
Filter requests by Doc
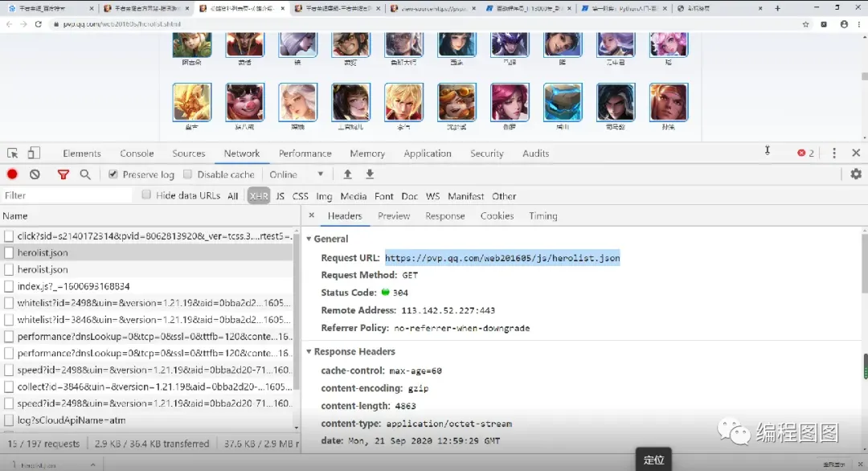click(x=410, y=196)
